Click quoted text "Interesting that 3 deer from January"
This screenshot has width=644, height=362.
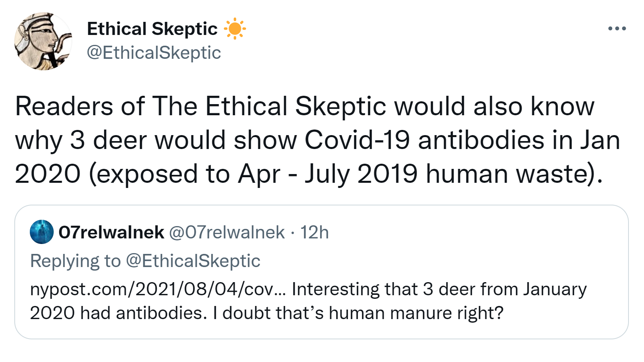(x=439, y=289)
